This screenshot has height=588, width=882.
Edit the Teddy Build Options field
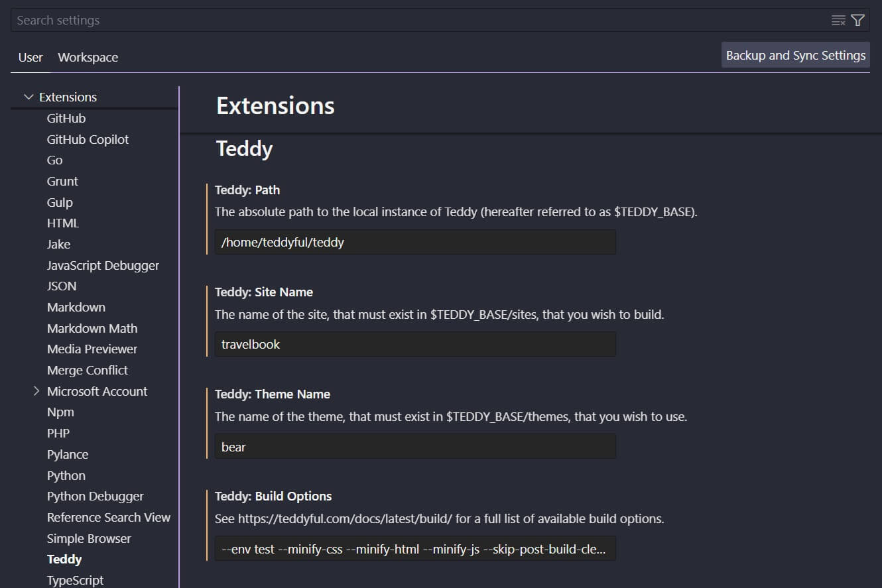click(415, 548)
